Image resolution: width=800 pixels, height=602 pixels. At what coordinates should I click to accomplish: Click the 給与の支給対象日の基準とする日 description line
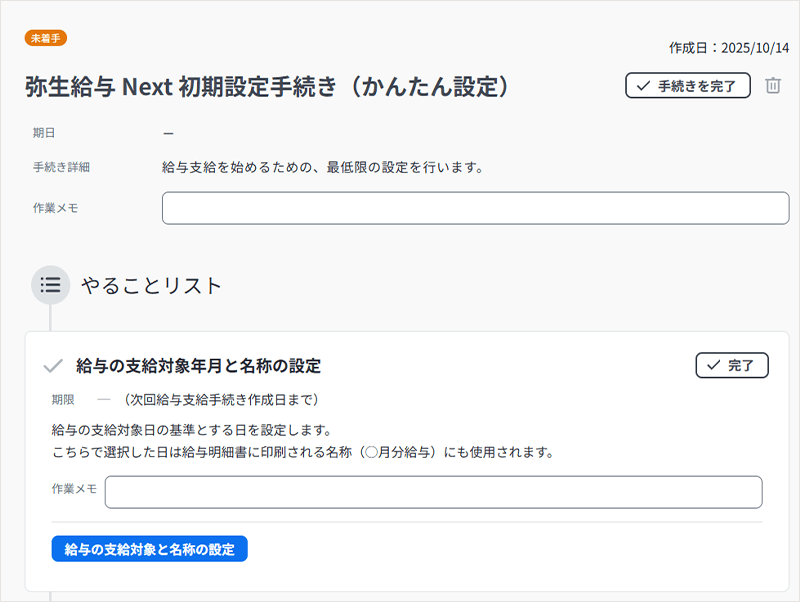click(x=191, y=430)
